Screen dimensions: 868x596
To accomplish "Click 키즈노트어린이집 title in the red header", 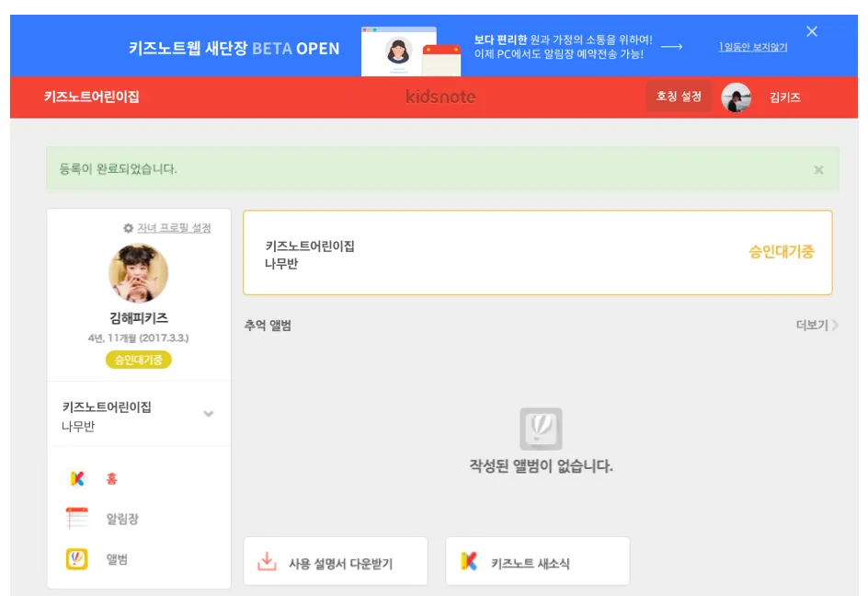I will pyautogui.click(x=92, y=97).
